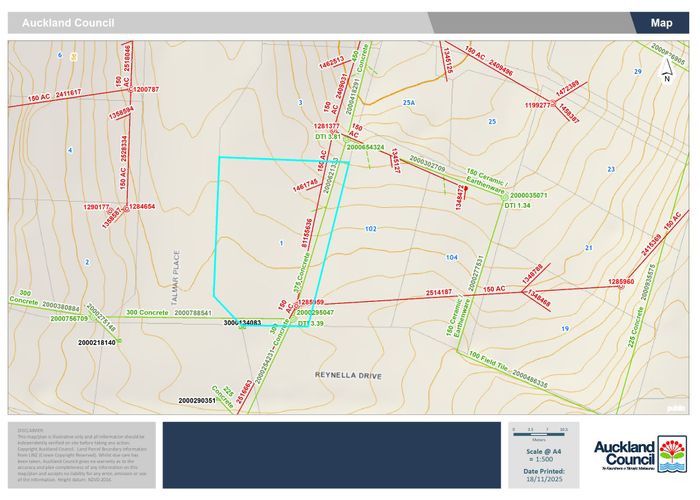Click manhole node 1284654 marker
The width and height of the screenshot is (700, 500).
click(x=124, y=207)
